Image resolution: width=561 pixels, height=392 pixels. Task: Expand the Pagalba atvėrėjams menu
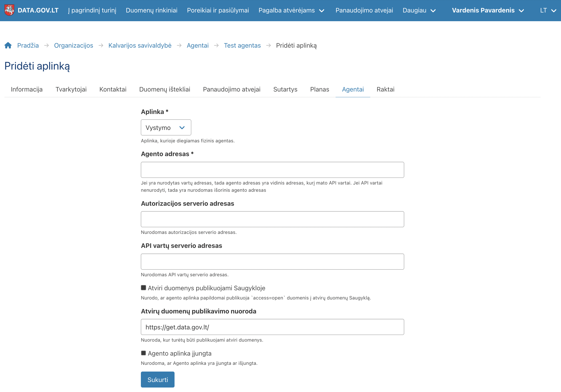point(291,10)
